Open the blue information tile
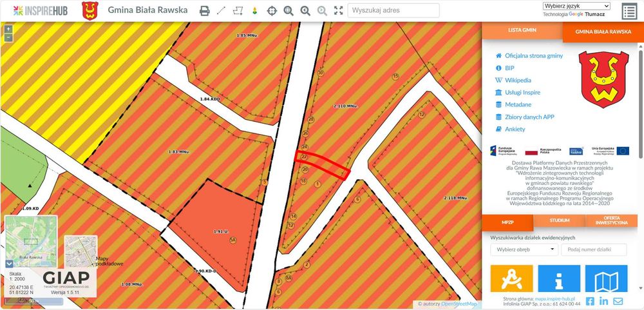The width and height of the screenshot is (644, 310). point(559,279)
